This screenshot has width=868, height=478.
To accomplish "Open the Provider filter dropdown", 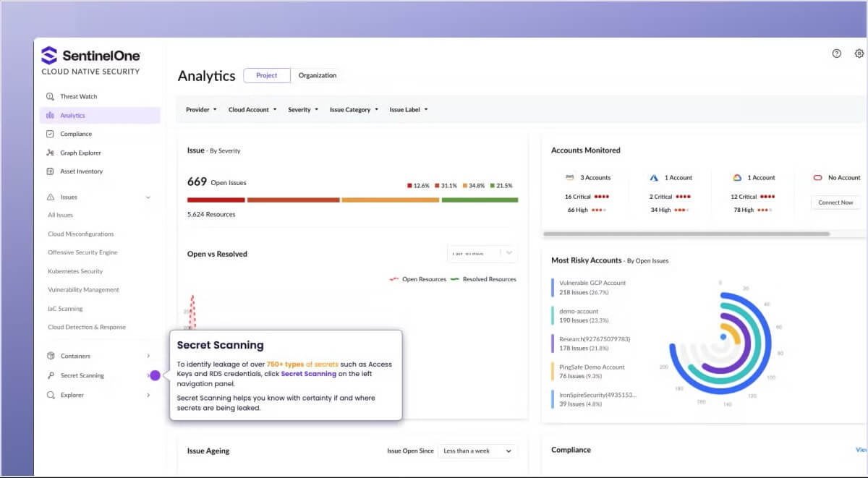I will (x=201, y=110).
